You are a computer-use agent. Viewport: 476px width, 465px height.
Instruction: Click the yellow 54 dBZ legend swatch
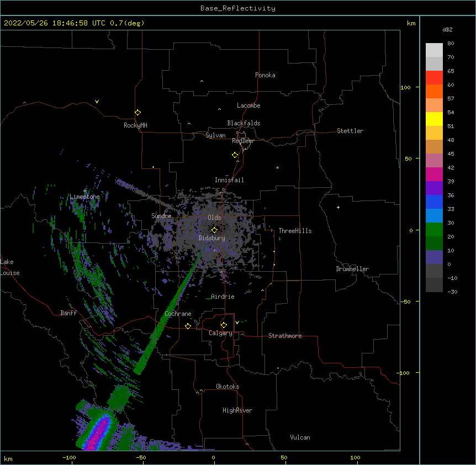click(x=434, y=119)
